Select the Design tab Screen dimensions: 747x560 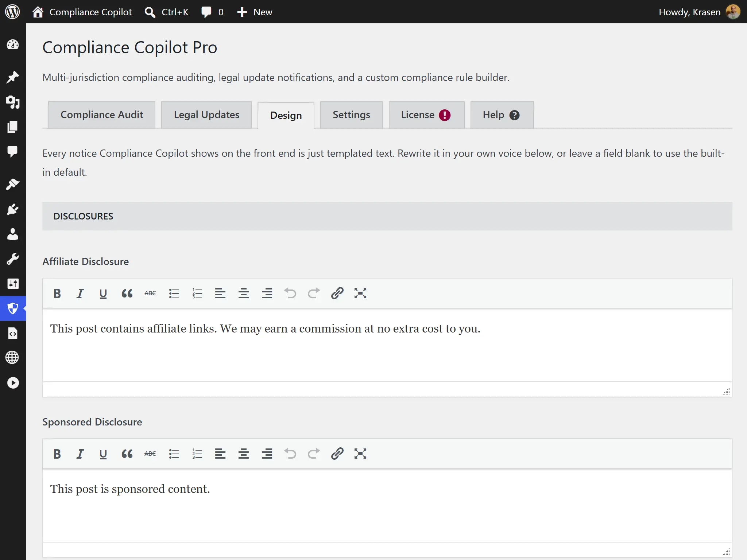(286, 115)
